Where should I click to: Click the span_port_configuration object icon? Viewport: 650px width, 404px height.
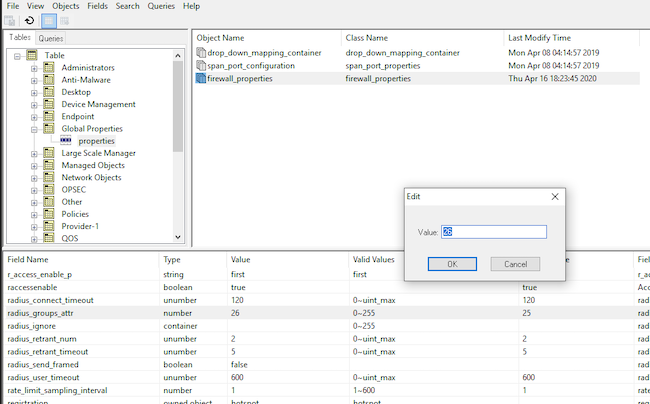tap(201, 65)
